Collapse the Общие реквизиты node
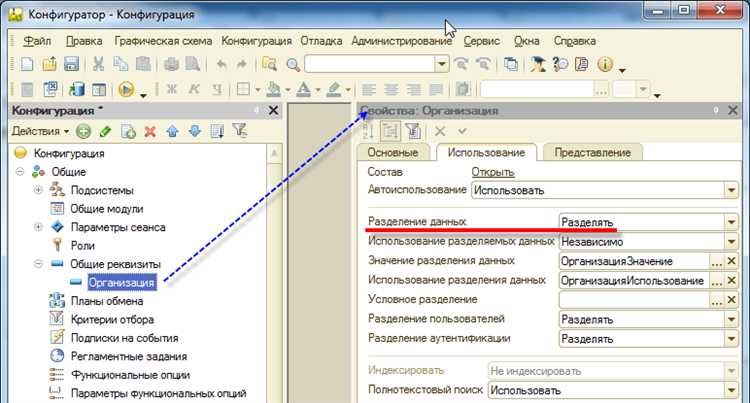Image resolution: width=750 pixels, height=403 pixels. [38, 263]
